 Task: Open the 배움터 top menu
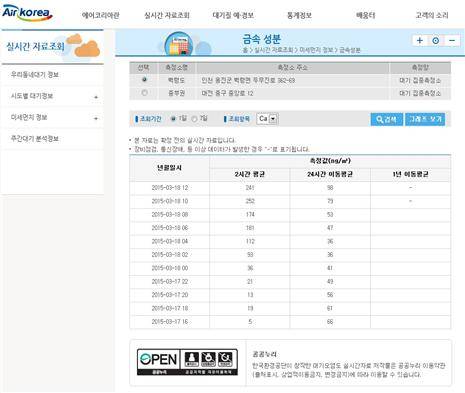point(366,15)
